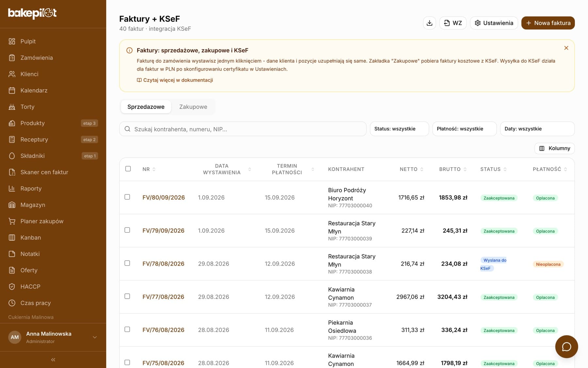Sort table by BRUTTO column

pos(453,169)
